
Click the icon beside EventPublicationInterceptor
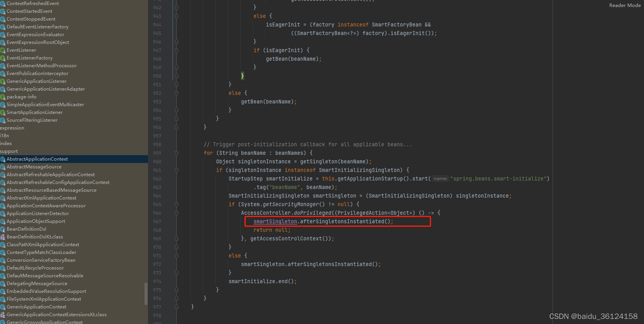coord(3,74)
